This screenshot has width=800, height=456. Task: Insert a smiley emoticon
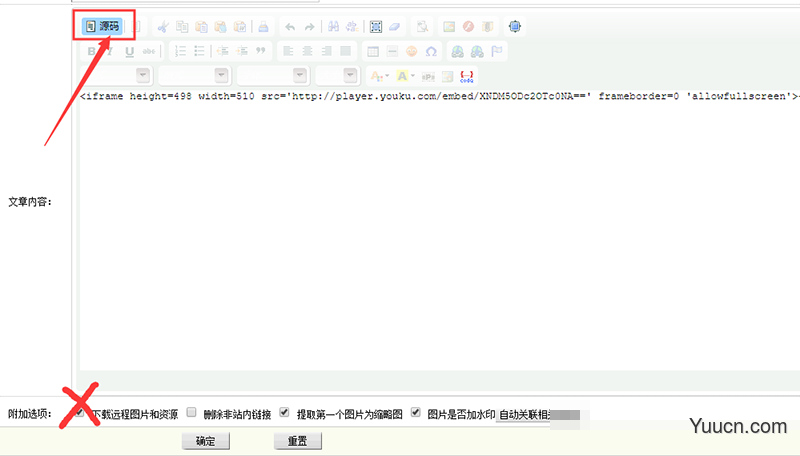coord(411,51)
